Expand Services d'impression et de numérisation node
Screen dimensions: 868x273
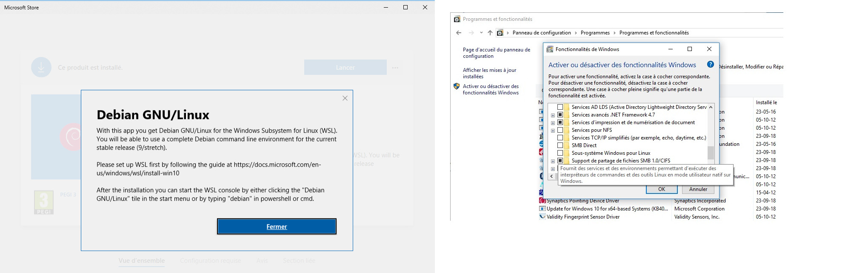553,123
